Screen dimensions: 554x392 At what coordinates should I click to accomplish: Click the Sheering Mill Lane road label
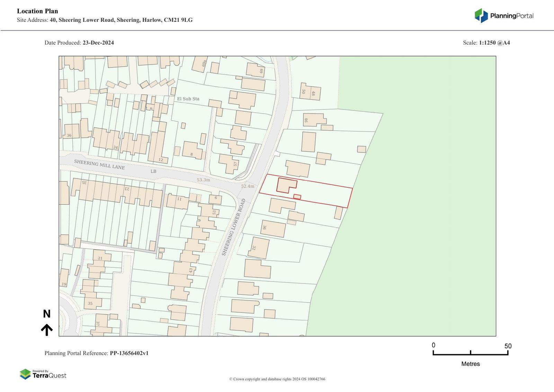pyautogui.click(x=99, y=164)
